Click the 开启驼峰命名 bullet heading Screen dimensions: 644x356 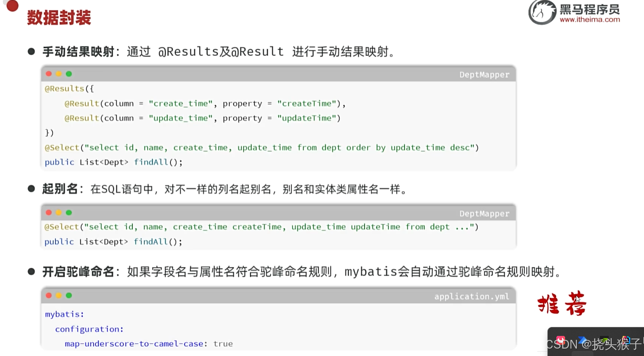point(78,272)
